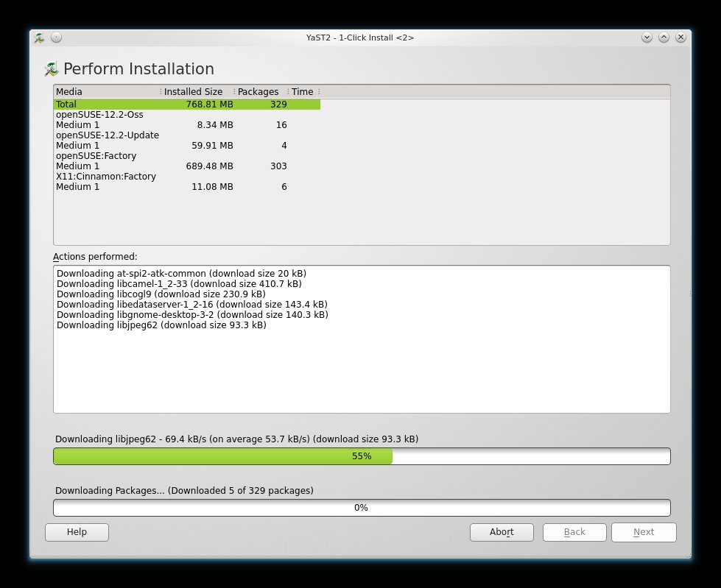Click the Downloading at-spi2-atk-common log line

[x=181, y=273]
